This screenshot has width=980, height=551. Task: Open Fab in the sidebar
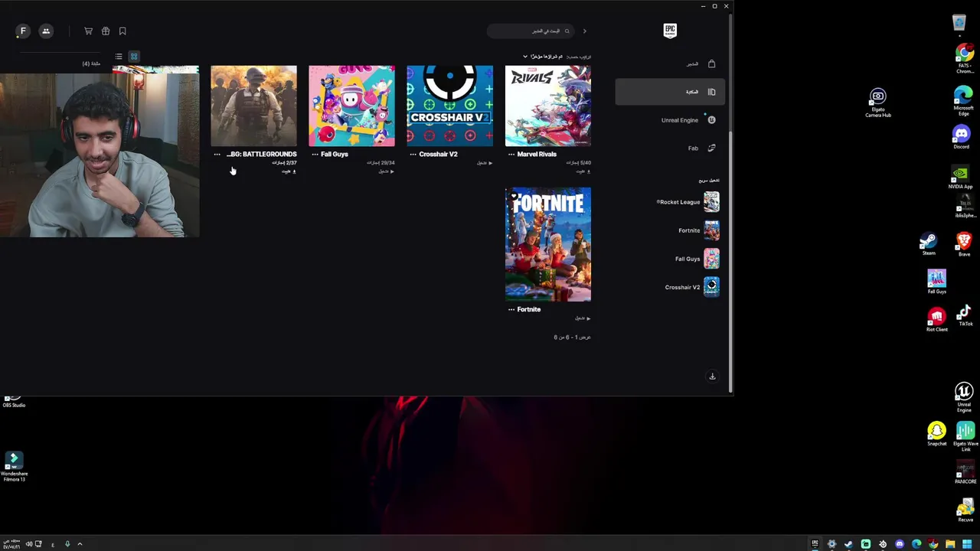coord(670,148)
